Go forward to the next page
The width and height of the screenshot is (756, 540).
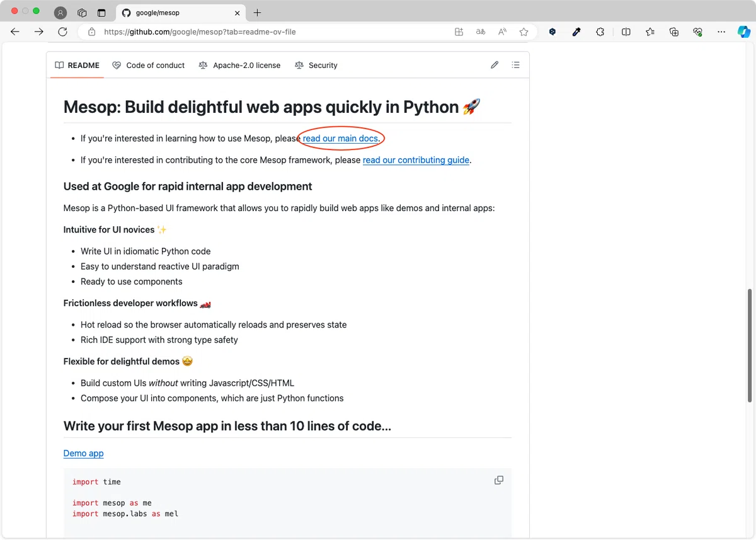coord(39,32)
